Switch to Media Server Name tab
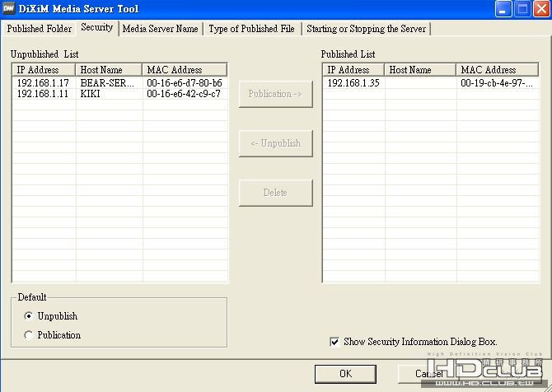Image resolution: width=552 pixels, height=392 pixels. click(x=160, y=29)
